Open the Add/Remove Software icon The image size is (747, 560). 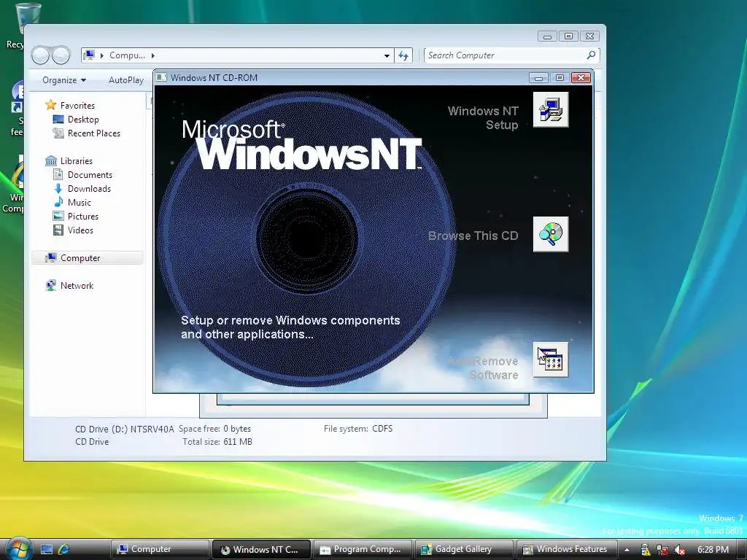tap(551, 359)
